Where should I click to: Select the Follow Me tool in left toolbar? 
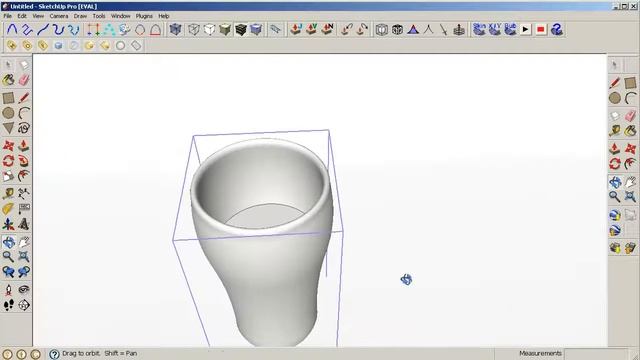[x=24, y=161]
